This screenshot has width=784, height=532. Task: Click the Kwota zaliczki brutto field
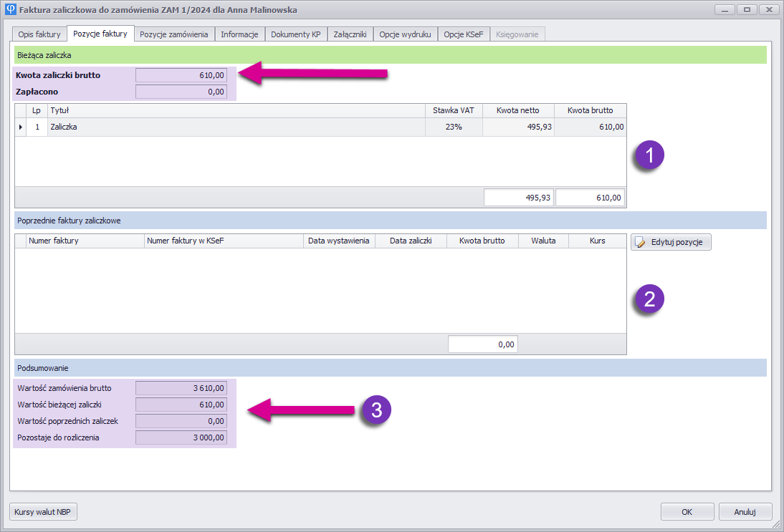(181, 74)
